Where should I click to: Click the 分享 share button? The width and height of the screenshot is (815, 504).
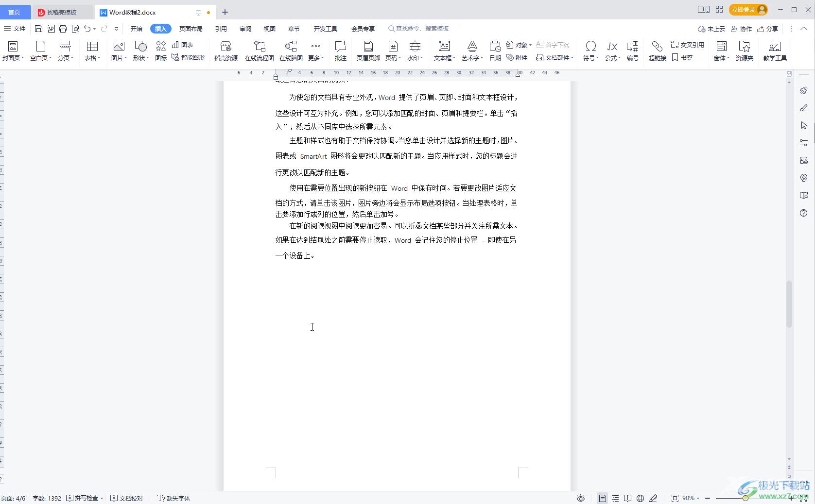tap(768, 29)
